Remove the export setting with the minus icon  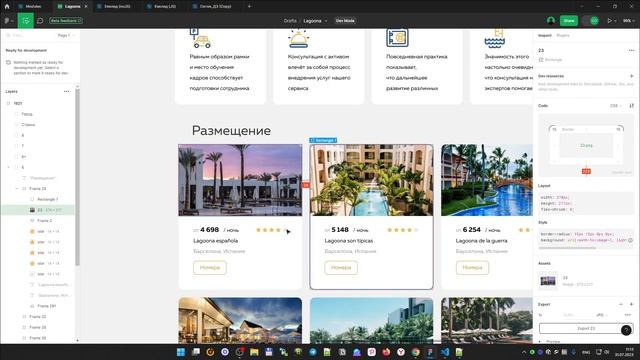621,304
